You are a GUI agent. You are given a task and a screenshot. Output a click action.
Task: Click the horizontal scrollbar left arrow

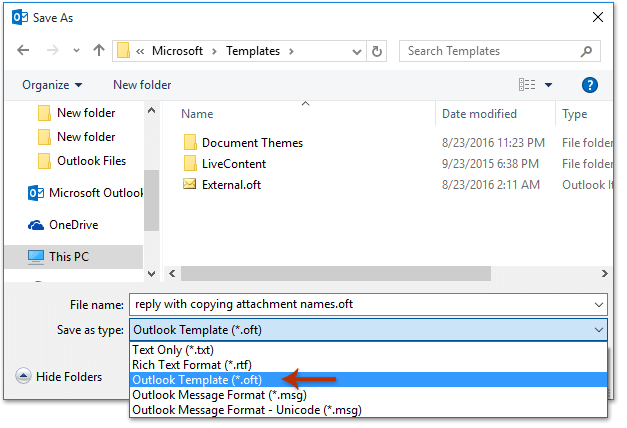172,274
